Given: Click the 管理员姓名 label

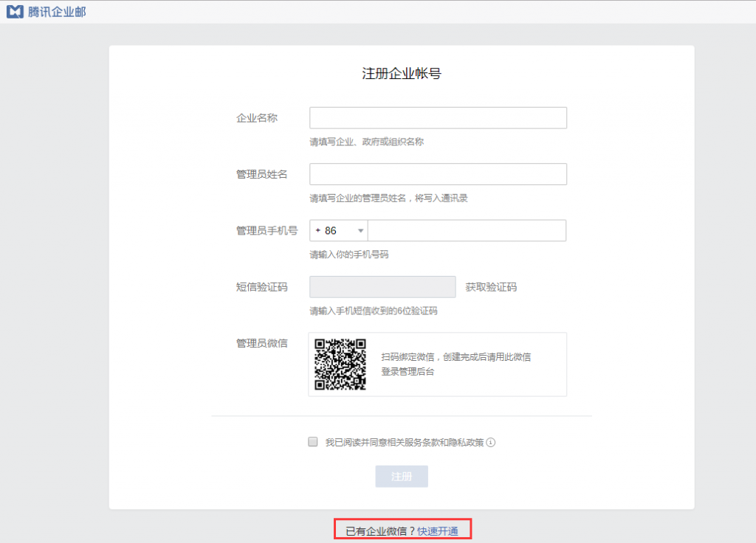Looking at the screenshot, I should click(262, 174).
